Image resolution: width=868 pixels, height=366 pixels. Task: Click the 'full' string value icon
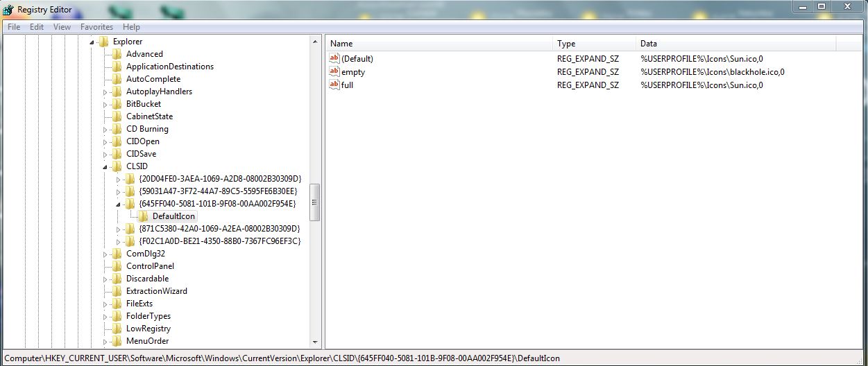[x=334, y=85]
